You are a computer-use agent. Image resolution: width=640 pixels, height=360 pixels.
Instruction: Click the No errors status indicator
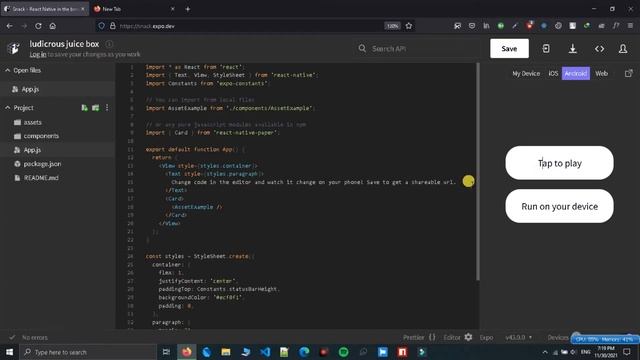(29, 338)
